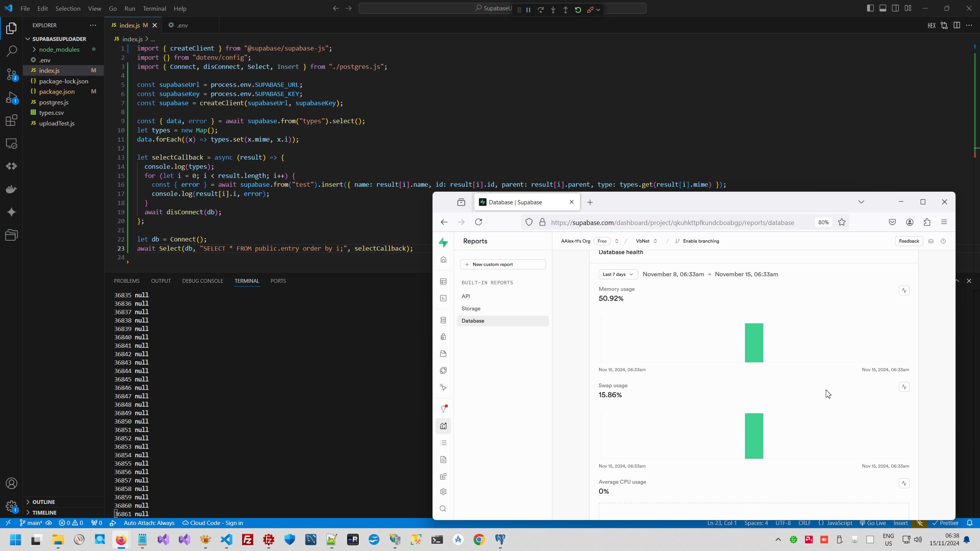
Task: Open the Last 7 days dropdown
Action: 618,274
